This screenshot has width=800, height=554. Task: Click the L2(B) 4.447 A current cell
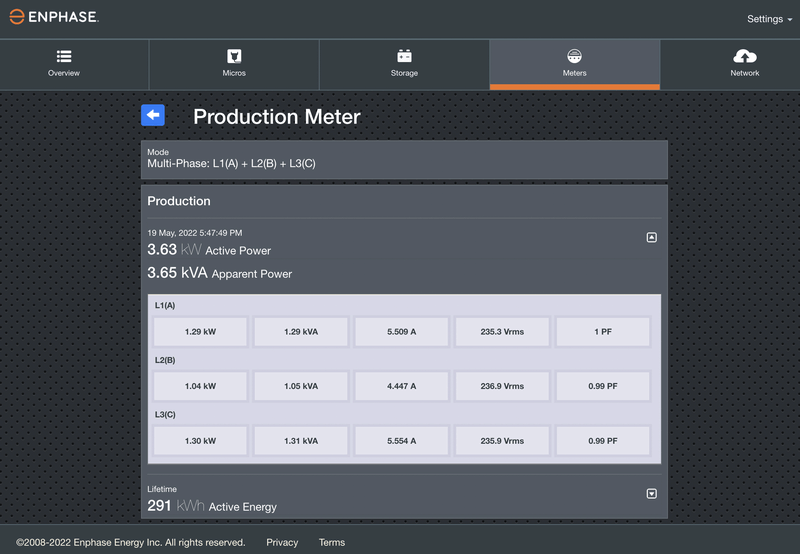[x=401, y=386]
